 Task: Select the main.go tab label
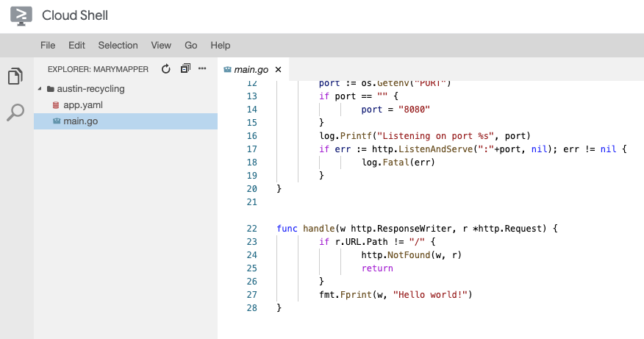251,70
